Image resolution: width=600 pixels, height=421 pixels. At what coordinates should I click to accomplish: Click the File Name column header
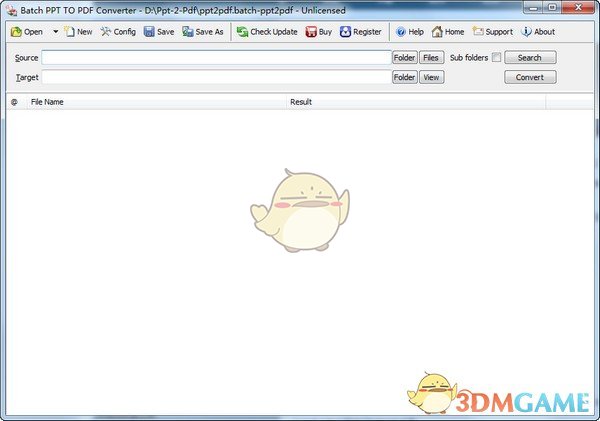coord(157,102)
